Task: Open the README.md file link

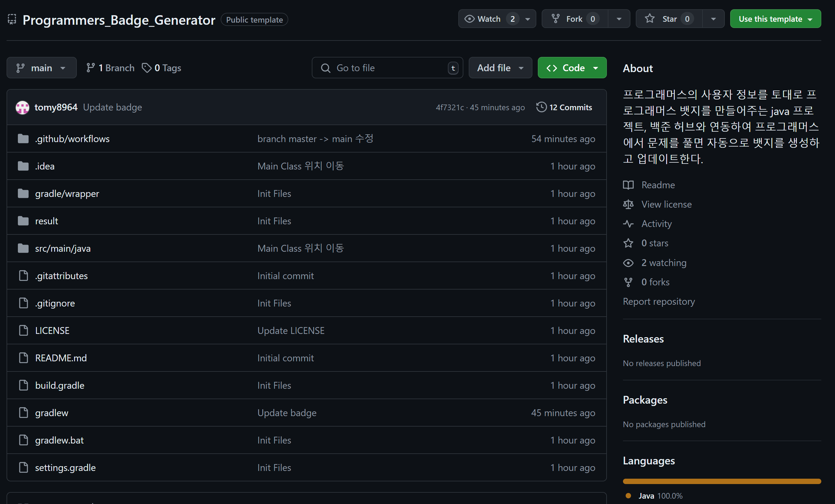Action: tap(61, 358)
